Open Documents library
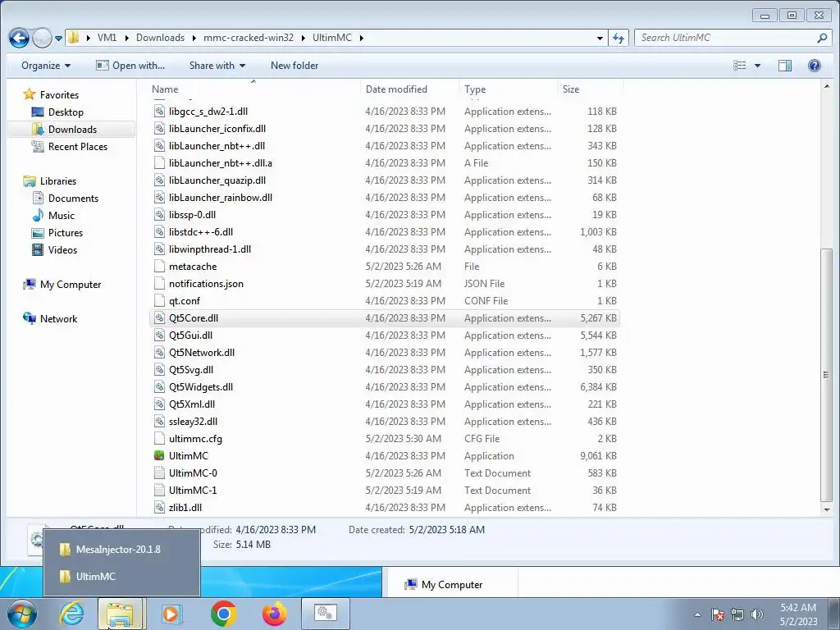 tap(73, 199)
